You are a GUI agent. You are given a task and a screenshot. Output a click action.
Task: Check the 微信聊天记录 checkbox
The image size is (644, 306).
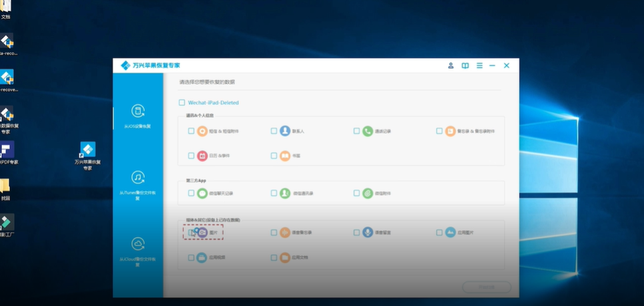pyautogui.click(x=191, y=193)
